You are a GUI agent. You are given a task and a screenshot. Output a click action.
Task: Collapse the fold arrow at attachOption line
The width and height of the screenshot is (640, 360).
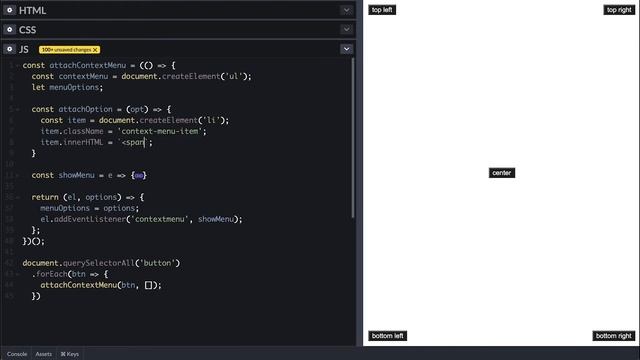click(x=17, y=109)
